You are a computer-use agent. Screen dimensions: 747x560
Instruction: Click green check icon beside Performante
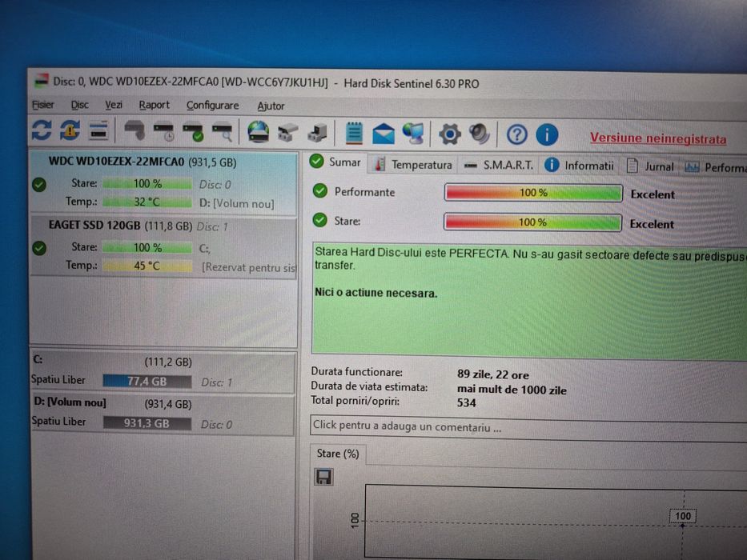click(320, 191)
